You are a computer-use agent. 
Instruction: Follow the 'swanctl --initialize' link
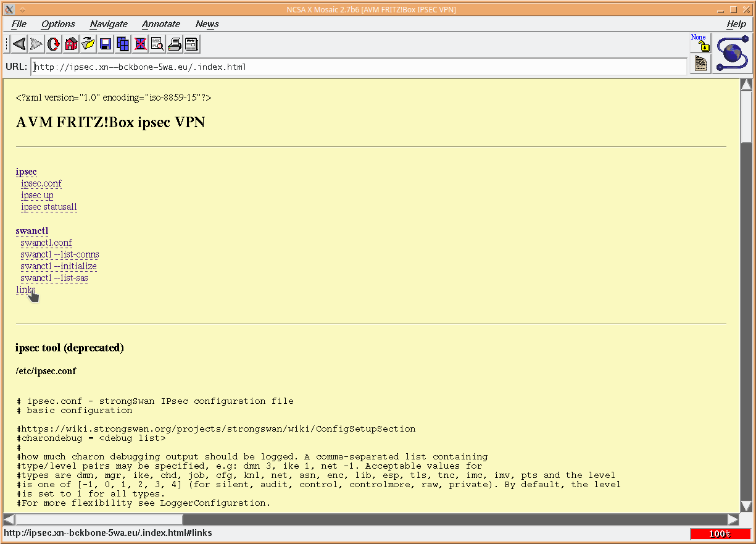(59, 266)
